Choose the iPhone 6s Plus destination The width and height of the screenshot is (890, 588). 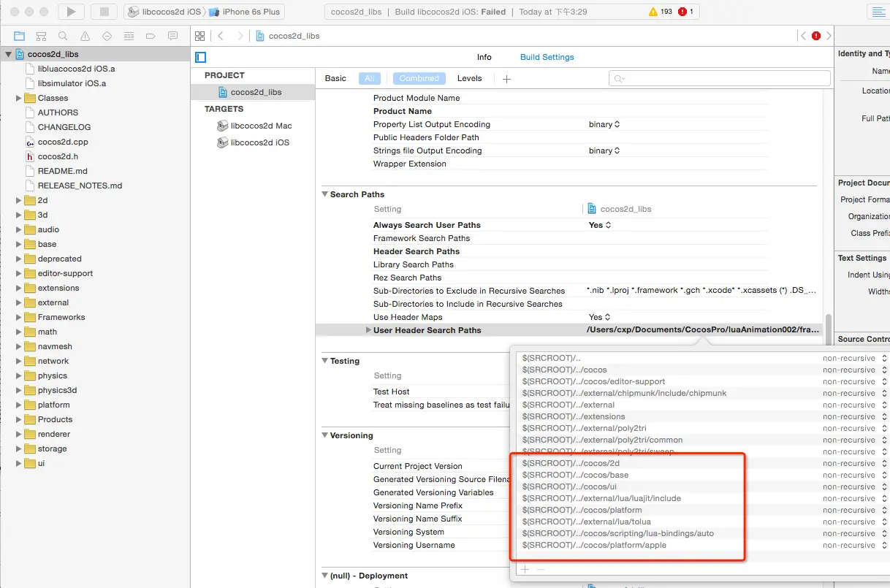243,12
